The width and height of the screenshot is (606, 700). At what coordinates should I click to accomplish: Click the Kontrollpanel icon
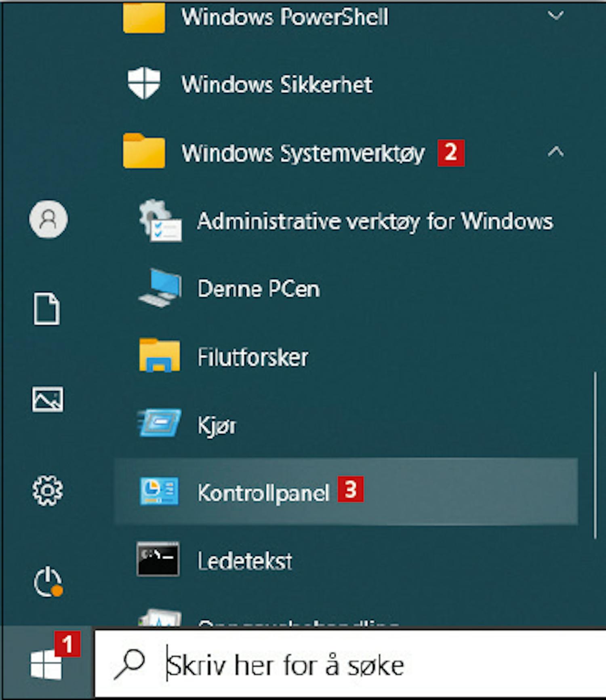(159, 491)
